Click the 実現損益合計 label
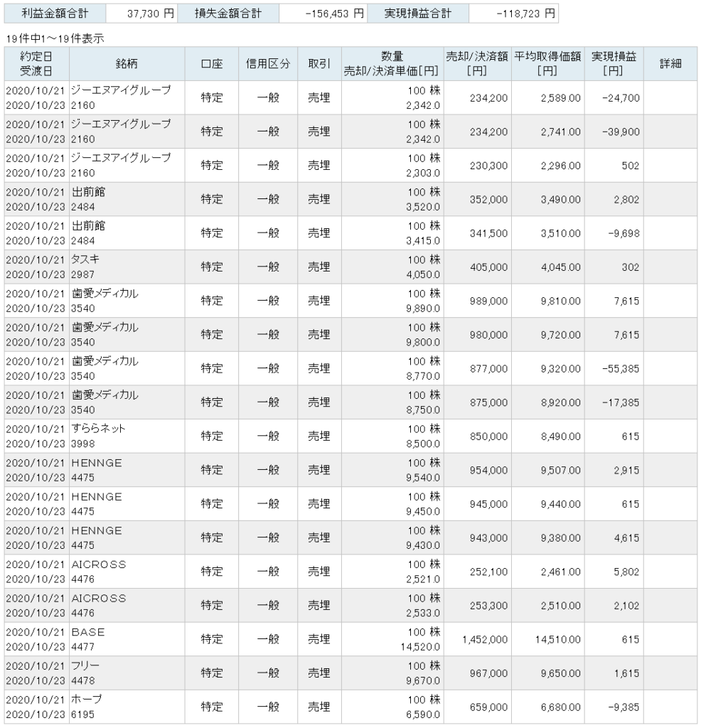The image size is (701, 728). (418, 14)
